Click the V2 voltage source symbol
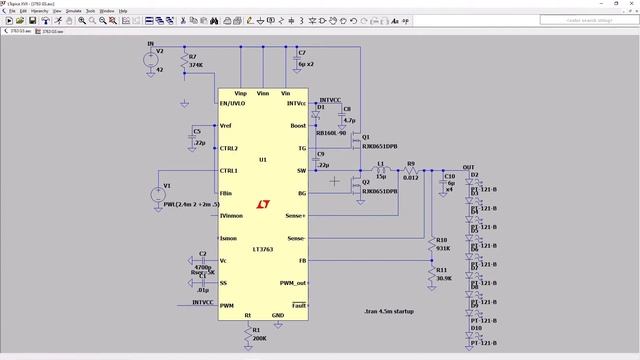The height and width of the screenshot is (360, 640). click(x=151, y=60)
